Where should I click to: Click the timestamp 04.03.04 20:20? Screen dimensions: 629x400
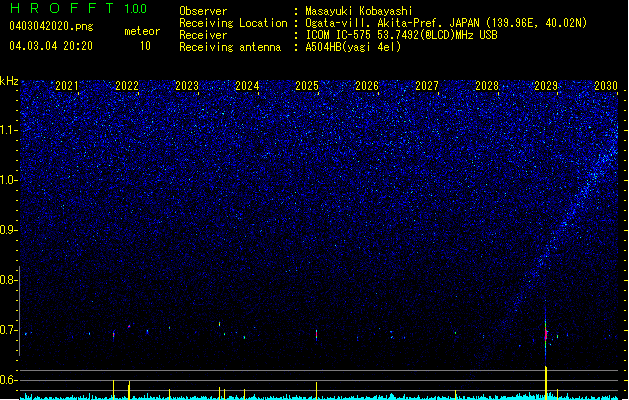pos(51,46)
